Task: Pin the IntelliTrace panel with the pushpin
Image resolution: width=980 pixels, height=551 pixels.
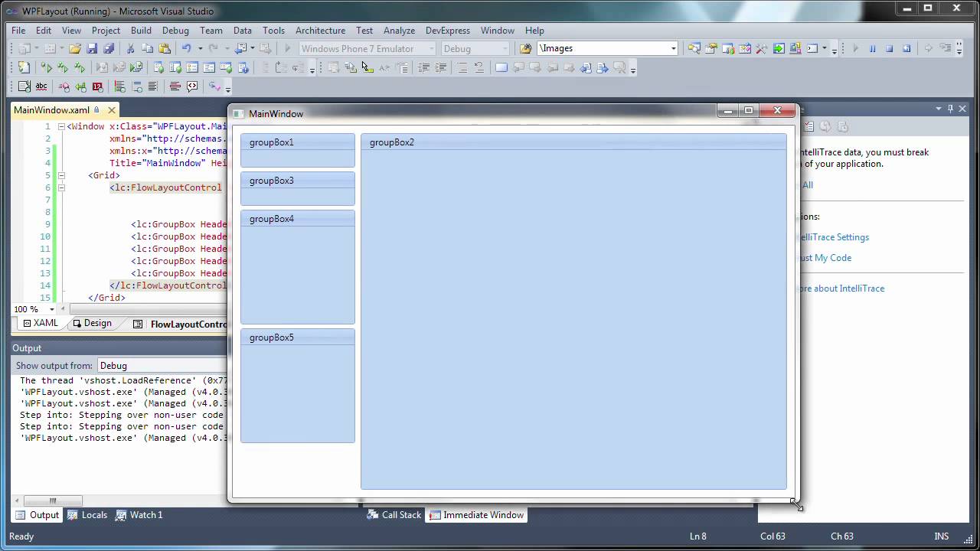Action: pyautogui.click(x=950, y=109)
